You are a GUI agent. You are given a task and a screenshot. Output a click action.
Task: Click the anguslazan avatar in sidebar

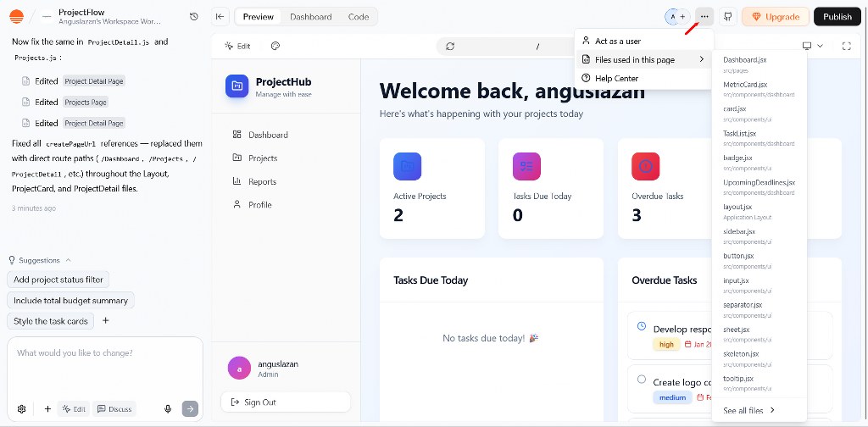[239, 369]
